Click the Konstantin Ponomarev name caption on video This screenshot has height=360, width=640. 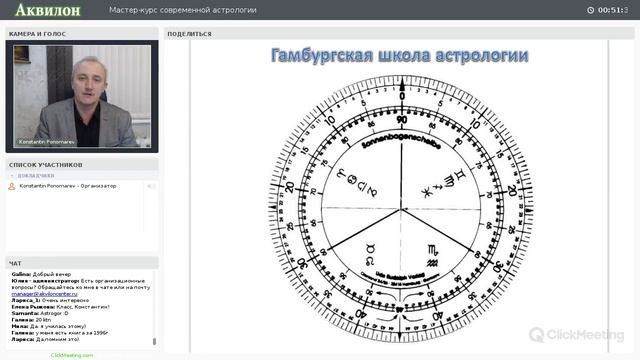point(47,142)
